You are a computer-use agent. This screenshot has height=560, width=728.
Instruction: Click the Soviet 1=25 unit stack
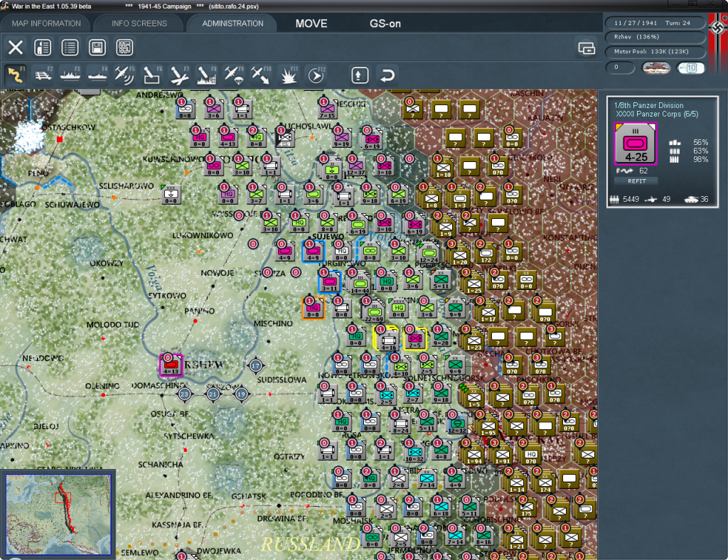click(474, 284)
